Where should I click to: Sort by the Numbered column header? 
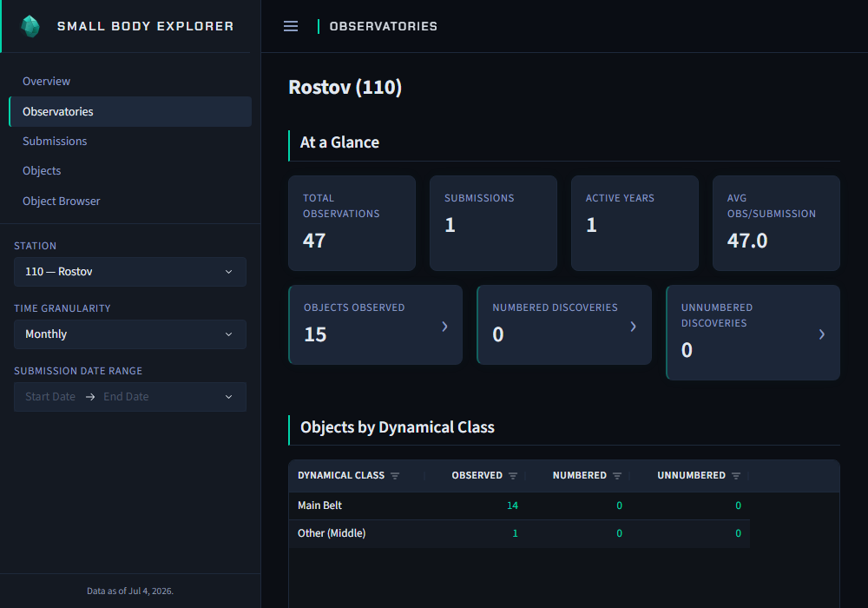click(580, 476)
